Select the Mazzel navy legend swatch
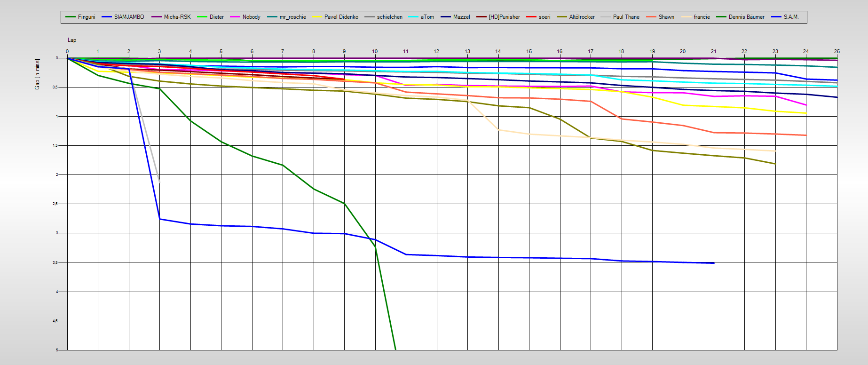Screen dimensions: 868x365 tap(446, 17)
